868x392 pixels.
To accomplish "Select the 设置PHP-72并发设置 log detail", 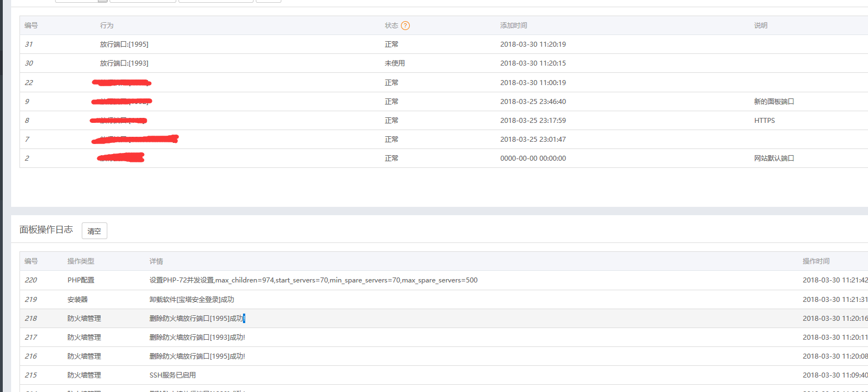I will point(314,280).
